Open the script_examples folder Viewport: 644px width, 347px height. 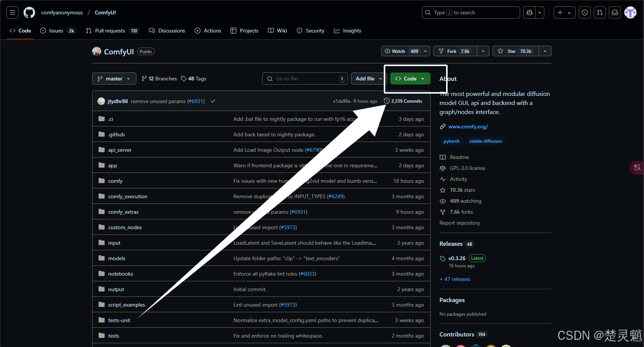[127, 305]
